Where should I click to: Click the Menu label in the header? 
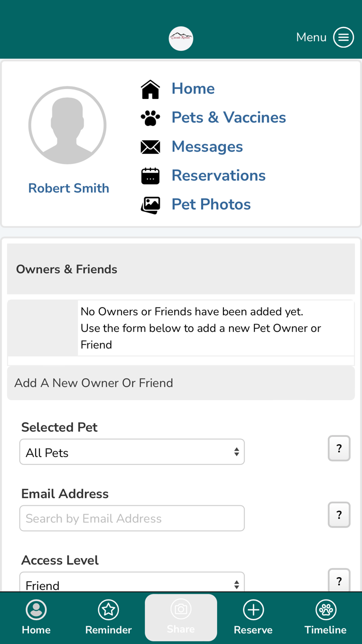pyautogui.click(x=311, y=37)
